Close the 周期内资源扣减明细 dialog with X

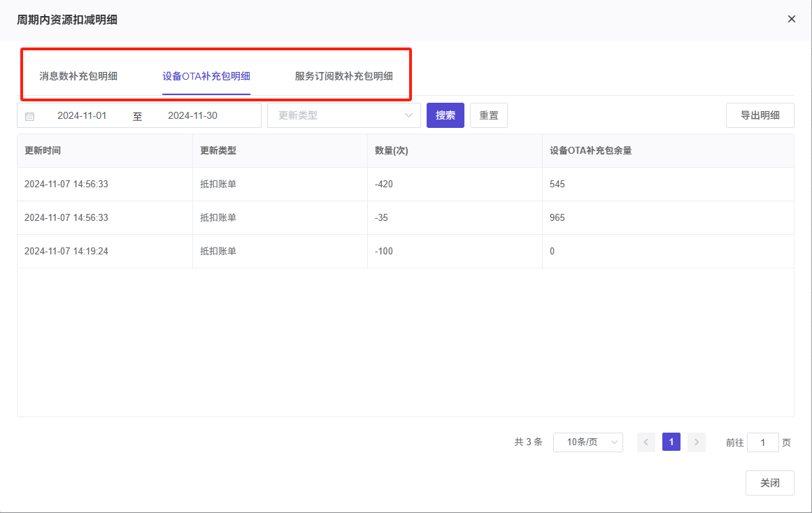791,19
